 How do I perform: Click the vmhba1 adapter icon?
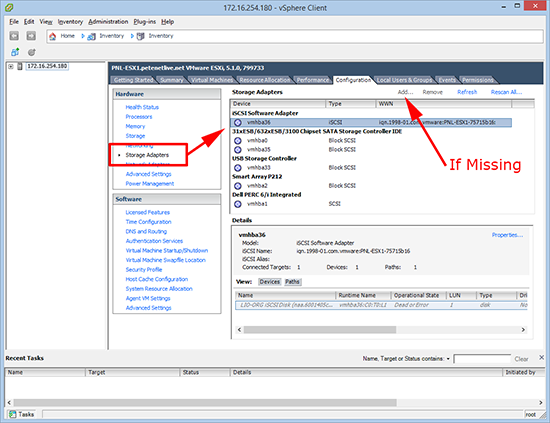pyautogui.click(x=238, y=204)
